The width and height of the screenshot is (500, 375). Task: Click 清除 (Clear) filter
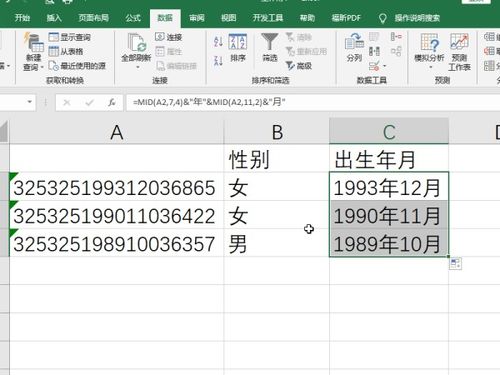tap(299, 37)
